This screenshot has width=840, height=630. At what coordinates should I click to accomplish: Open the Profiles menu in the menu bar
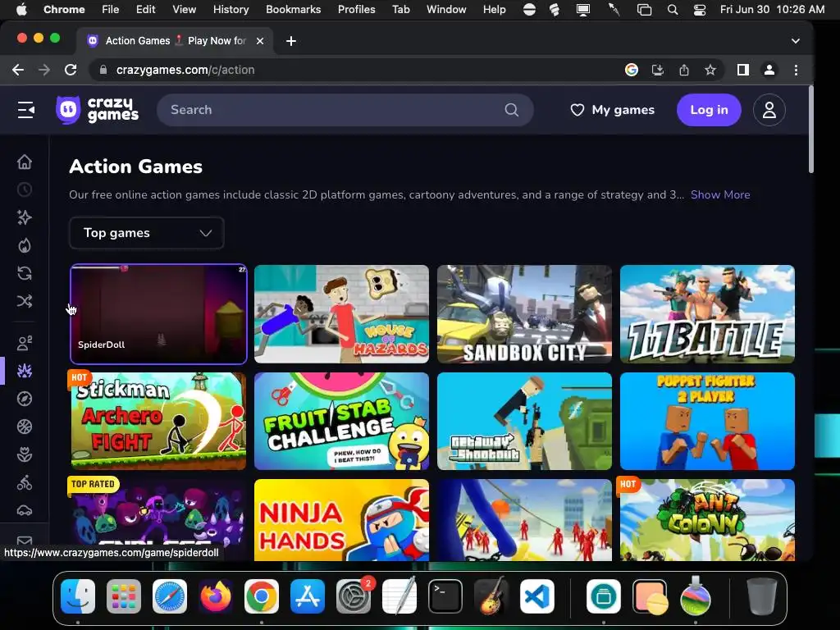click(356, 9)
